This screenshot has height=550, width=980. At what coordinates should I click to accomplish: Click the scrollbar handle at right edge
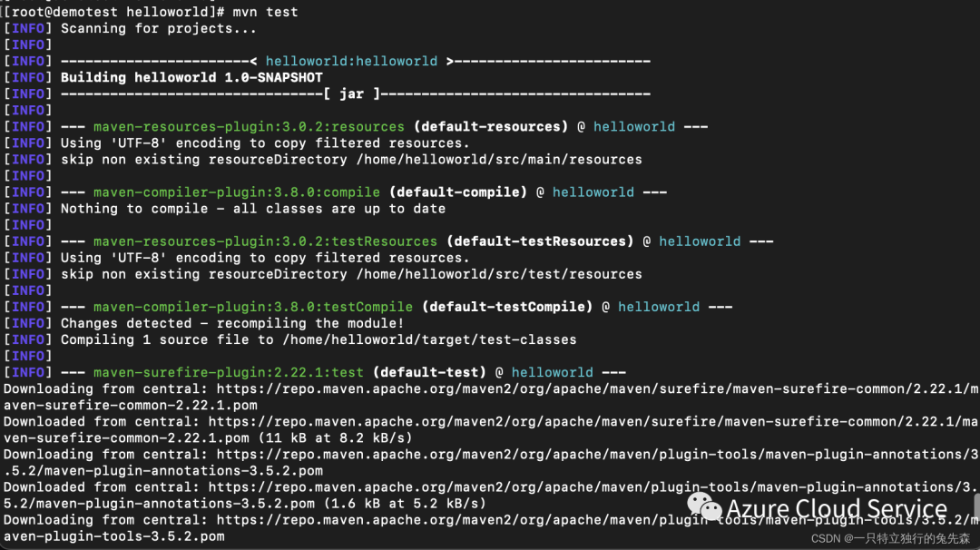click(976, 506)
